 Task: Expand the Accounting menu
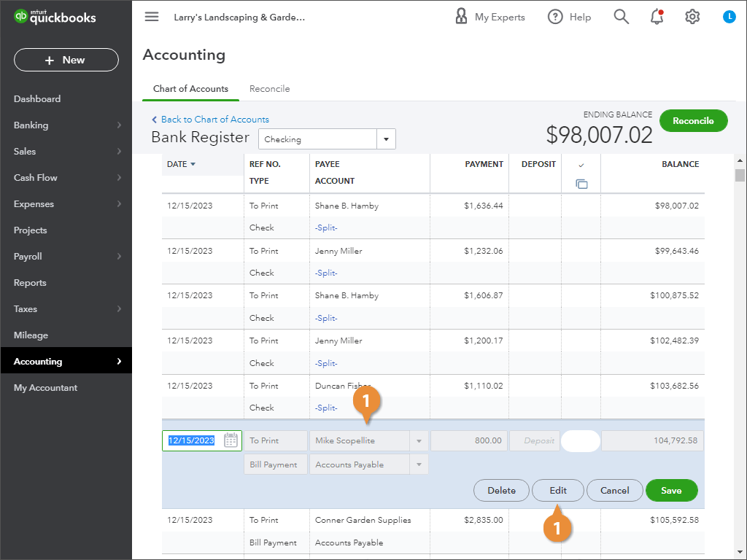pyautogui.click(x=66, y=362)
